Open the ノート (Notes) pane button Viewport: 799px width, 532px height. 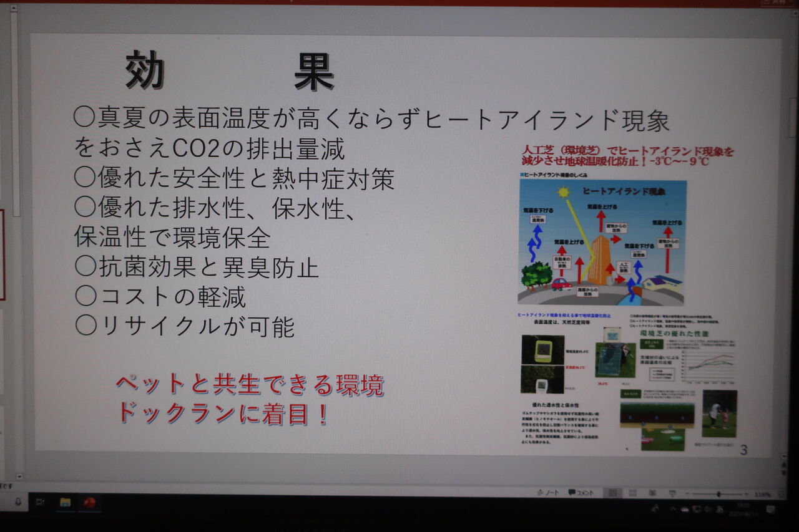pyautogui.click(x=548, y=493)
